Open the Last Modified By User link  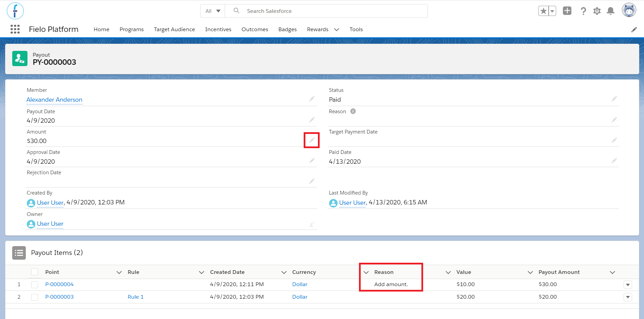coord(352,203)
